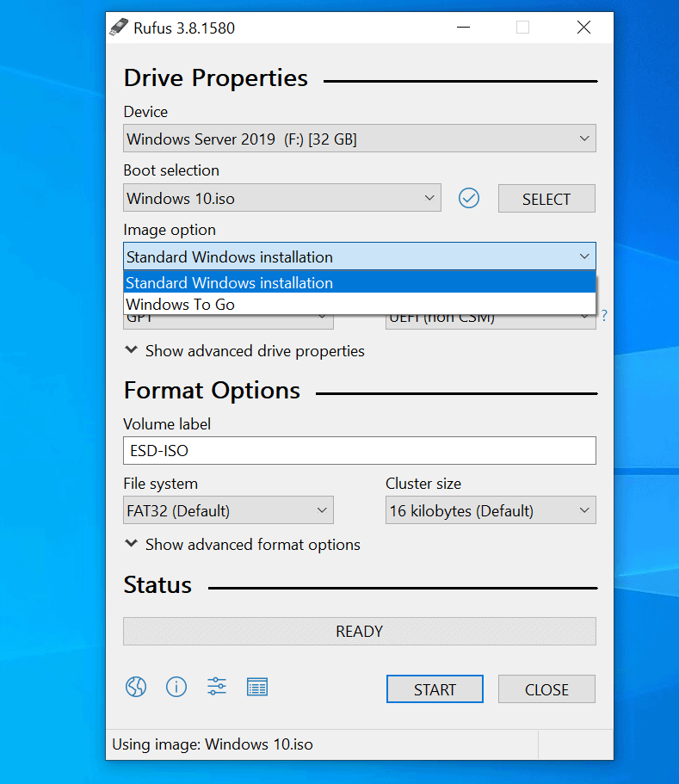Open the Cluster size dropdown
This screenshot has height=784, width=679.
click(x=490, y=510)
